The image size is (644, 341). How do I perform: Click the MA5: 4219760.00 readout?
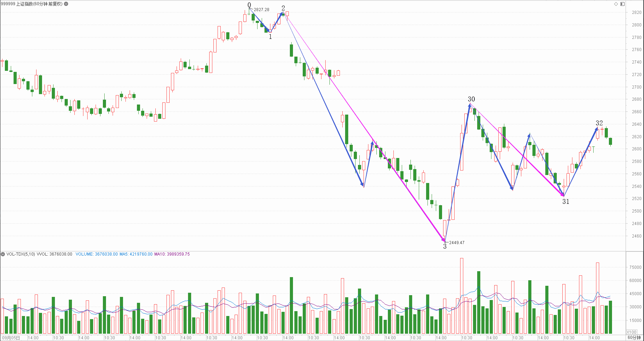point(136,254)
